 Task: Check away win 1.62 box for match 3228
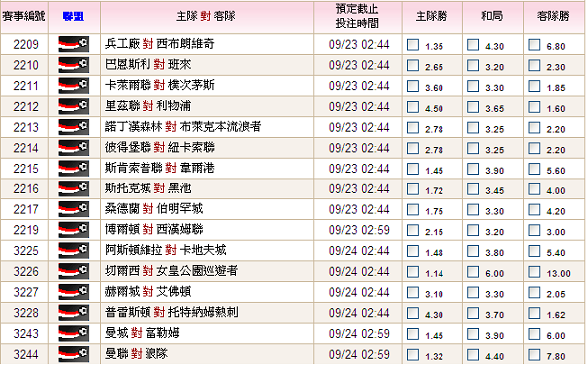coord(534,313)
